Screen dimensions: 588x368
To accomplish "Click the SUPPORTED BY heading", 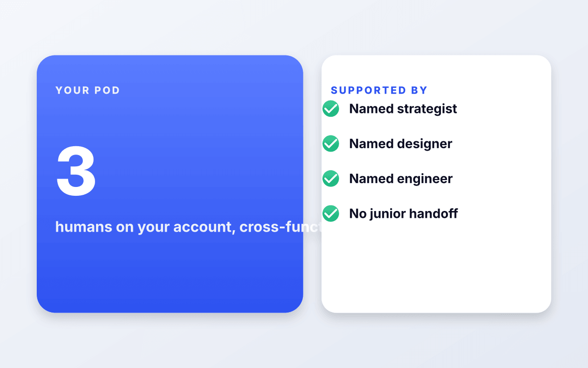I will (379, 90).
